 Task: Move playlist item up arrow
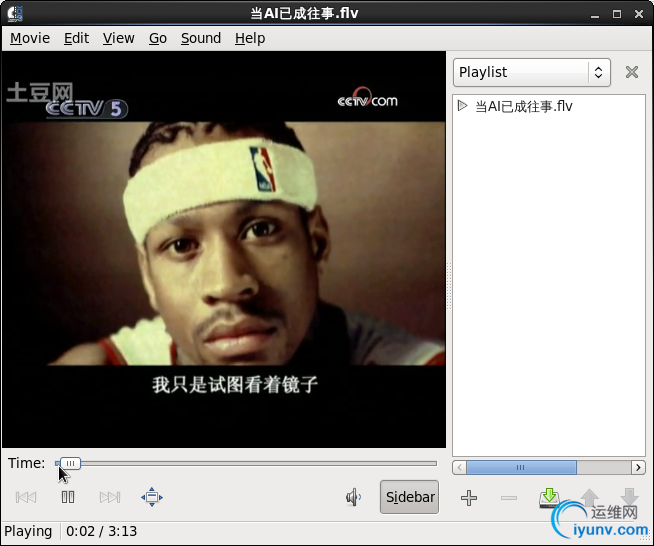589,498
